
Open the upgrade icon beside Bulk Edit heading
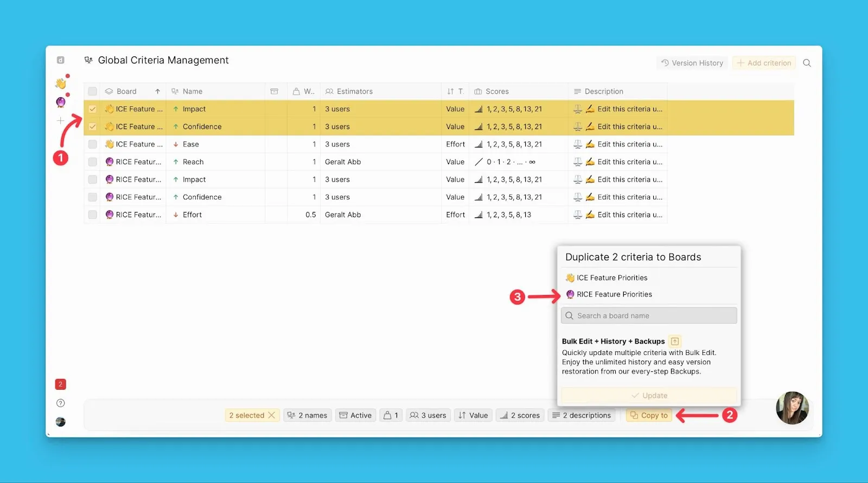(x=675, y=341)
